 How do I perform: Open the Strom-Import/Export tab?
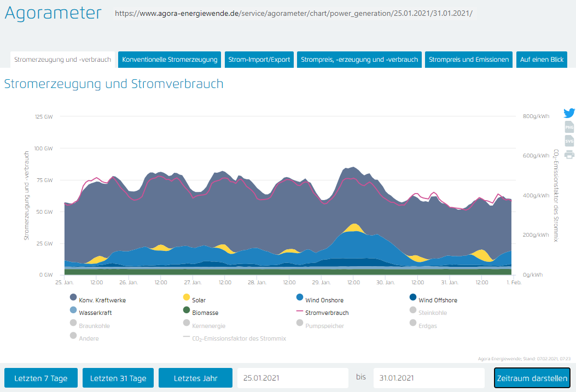[259, 60]
